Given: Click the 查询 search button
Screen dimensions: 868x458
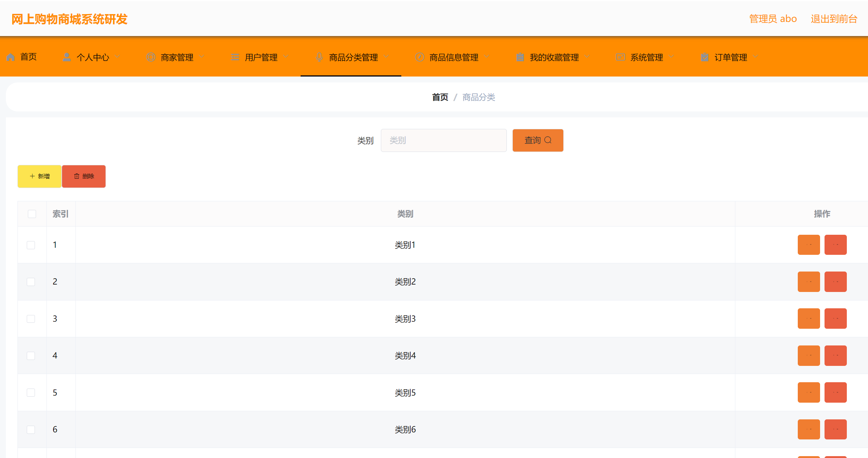Looking at the screenshot, I should (x=538, y=140).
